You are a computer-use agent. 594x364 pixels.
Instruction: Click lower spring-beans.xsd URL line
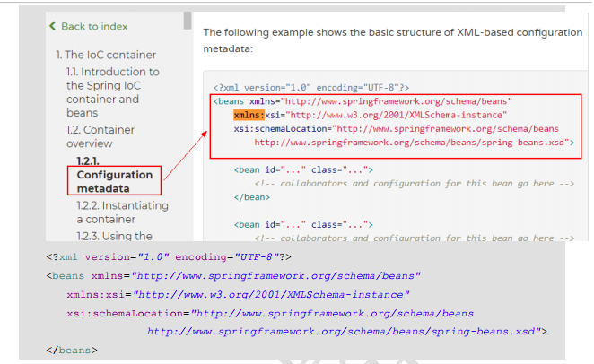coord(347,332)
